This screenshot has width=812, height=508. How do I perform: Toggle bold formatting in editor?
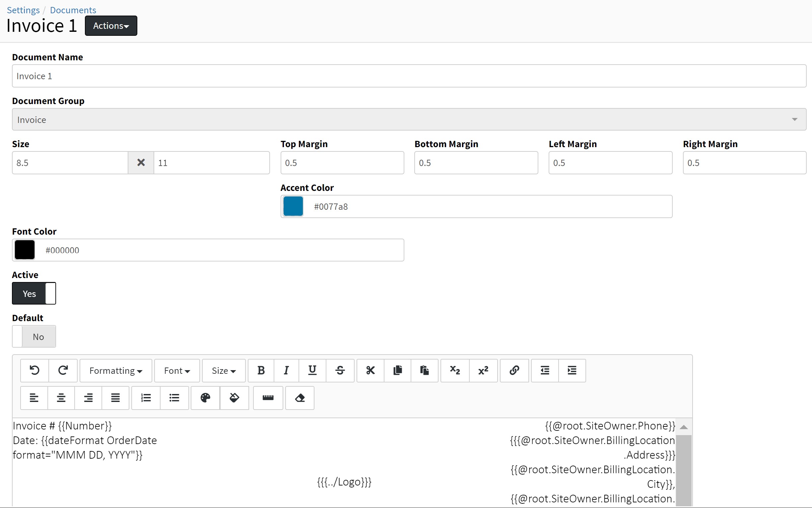pyautogui.click(x=261, y=370)
